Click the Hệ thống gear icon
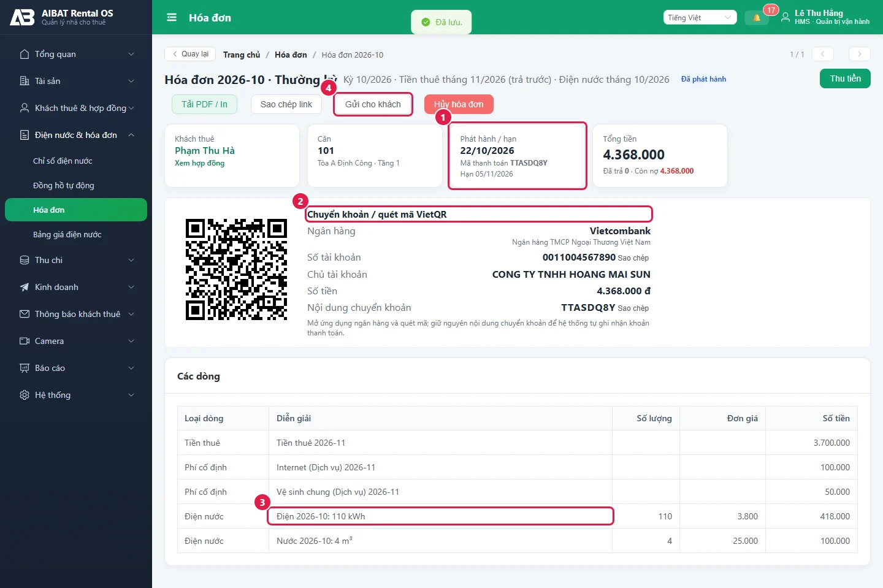Screen dimensions: 883x588 pos(25,395)
